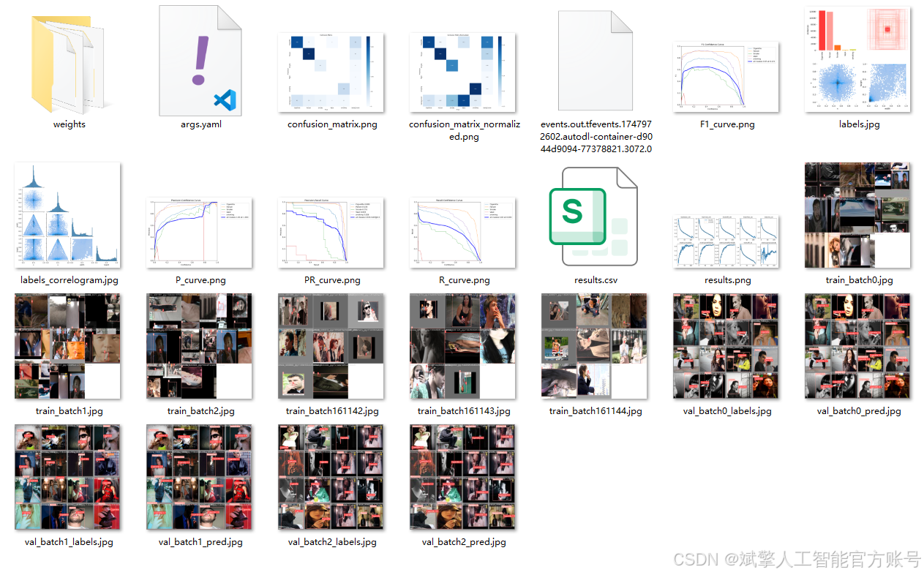Click the labels.jpg thumbnail
Viewport: 924px width, 575px height.
(858, 59)
